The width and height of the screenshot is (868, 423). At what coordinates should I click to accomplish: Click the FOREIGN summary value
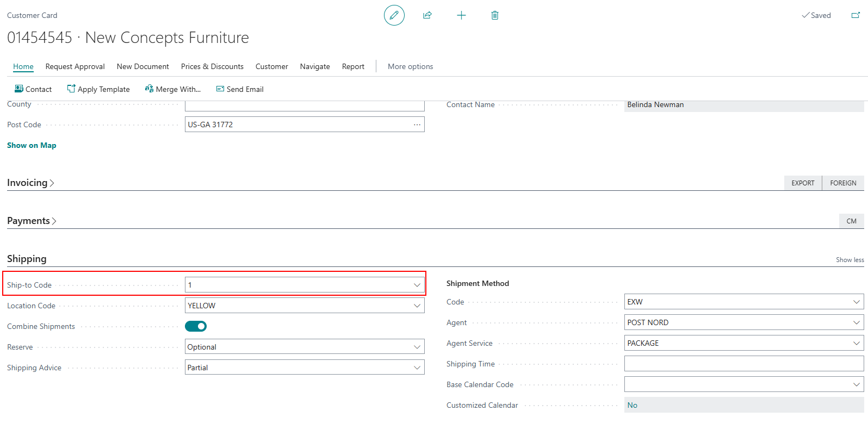pos(843,183)
